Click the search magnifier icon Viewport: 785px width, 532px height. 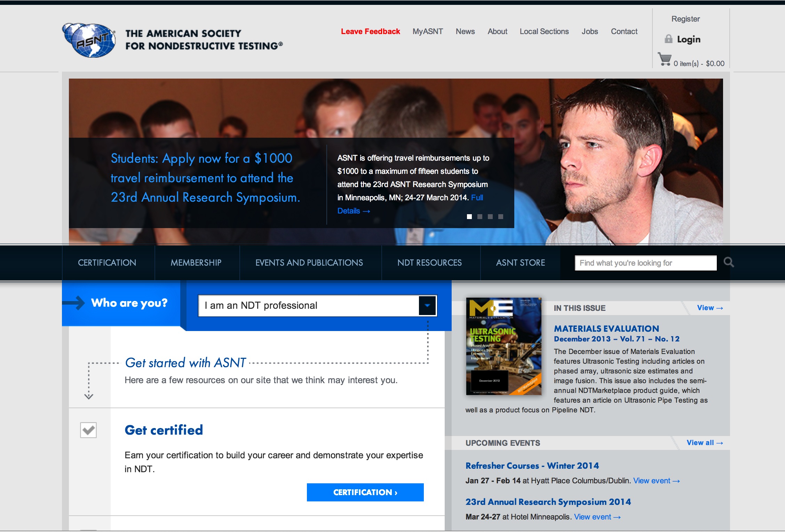pyautogui.click(x=729, y=262)
